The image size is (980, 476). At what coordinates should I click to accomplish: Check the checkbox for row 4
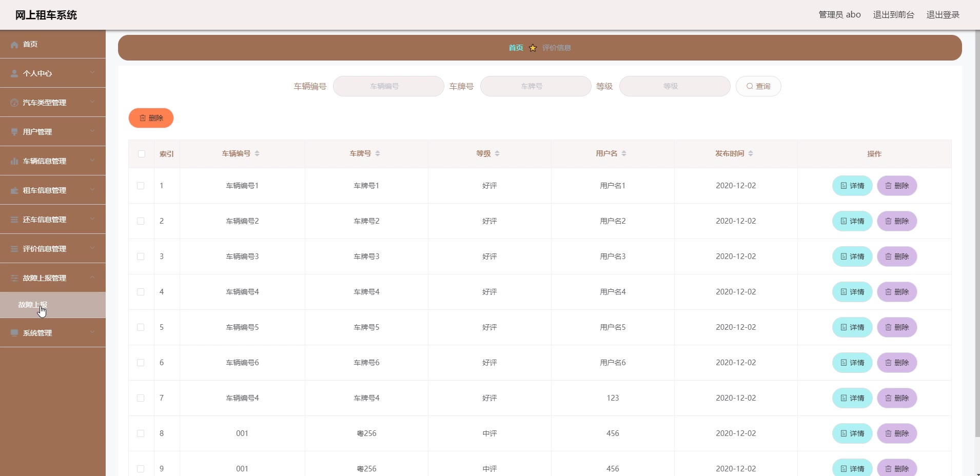141,292
